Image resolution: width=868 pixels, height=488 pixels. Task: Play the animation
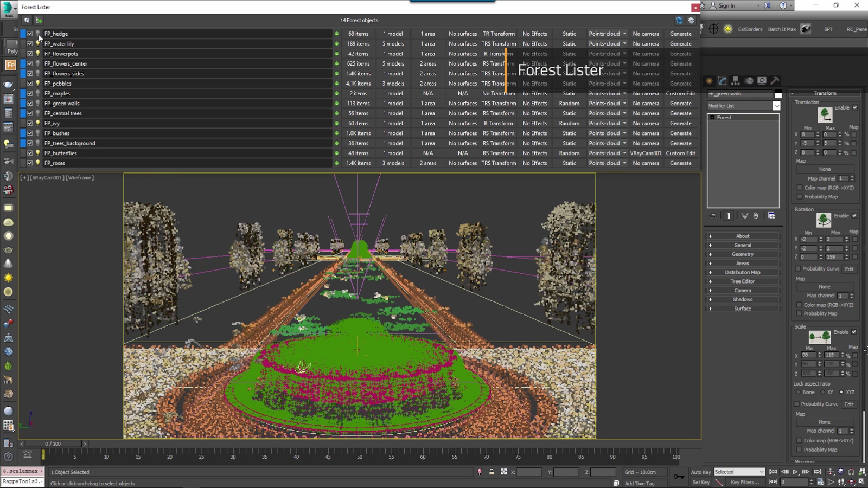pos(795,472)
